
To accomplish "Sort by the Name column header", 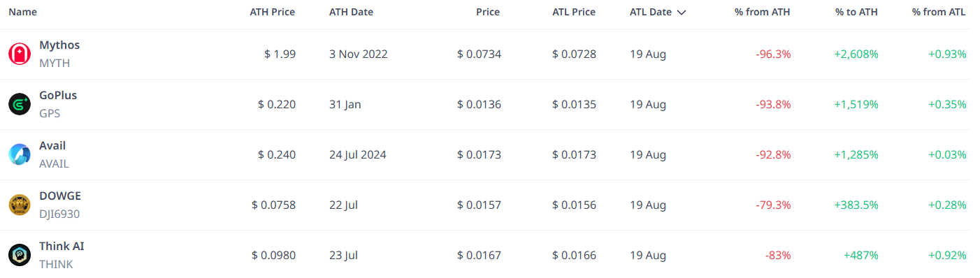I will (22, 12).
